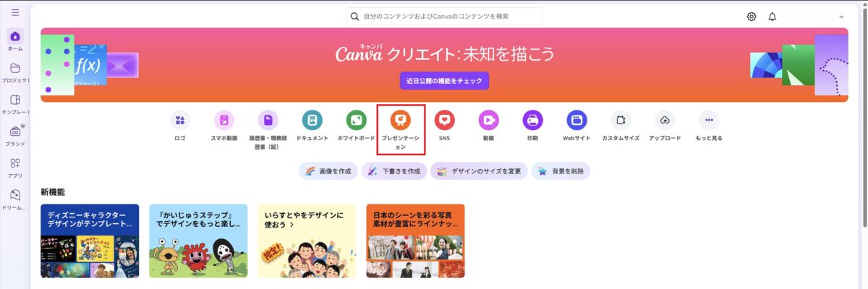This screenshot has height=289, width=868.
Task: Click the アップロード icon
Action: pyautogui.click(x=665, y=120)
